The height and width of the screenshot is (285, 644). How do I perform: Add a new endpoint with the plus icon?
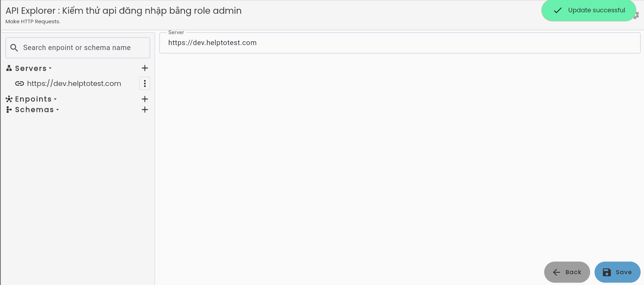pos(145,99)
